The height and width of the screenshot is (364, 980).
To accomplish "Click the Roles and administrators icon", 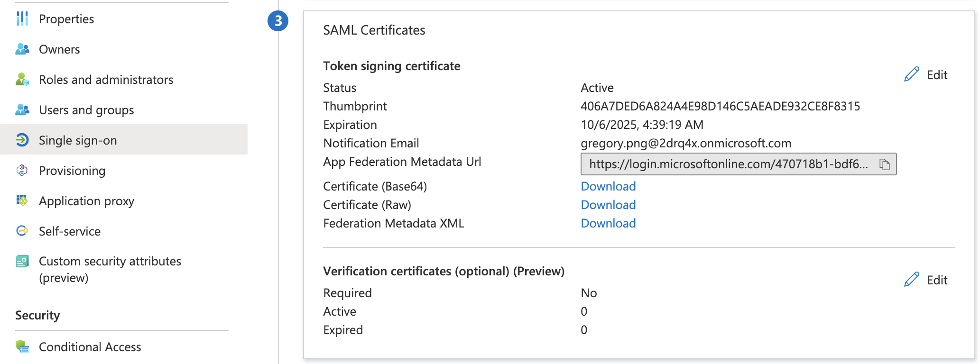I will coord(22,80).
